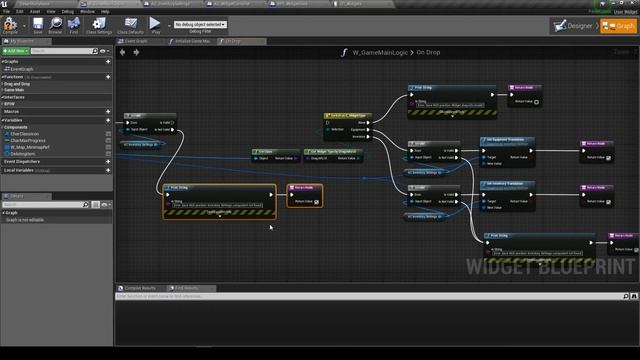Toggle visibility of CharClassIcon variable

[x=108, y=134]
